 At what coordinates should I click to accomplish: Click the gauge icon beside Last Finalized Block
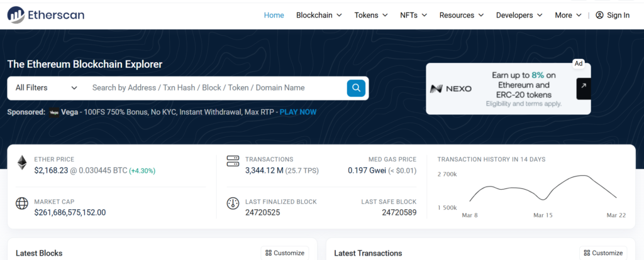point(233,203)
